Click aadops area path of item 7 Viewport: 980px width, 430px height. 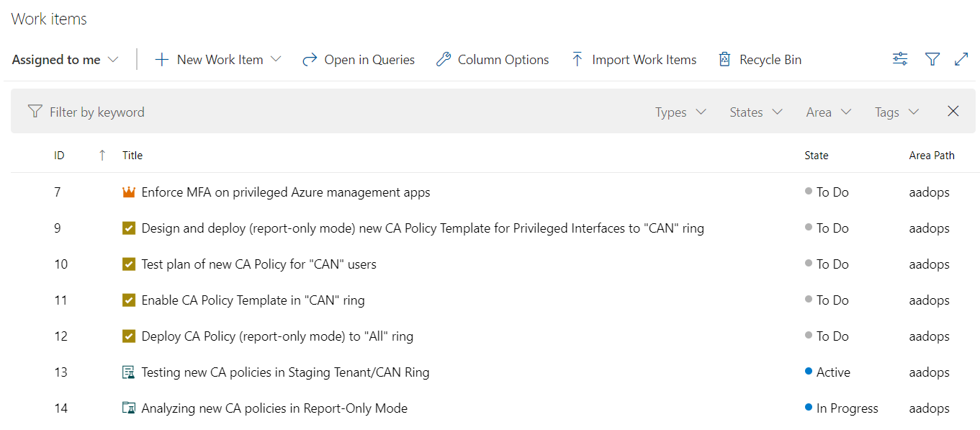coord(929,192)
